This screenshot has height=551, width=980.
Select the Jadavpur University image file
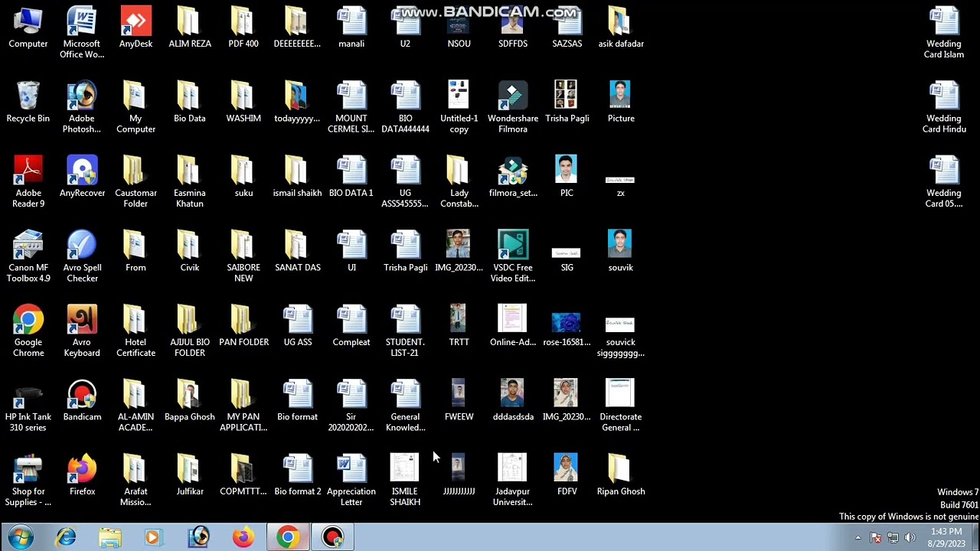click(513, 480)
